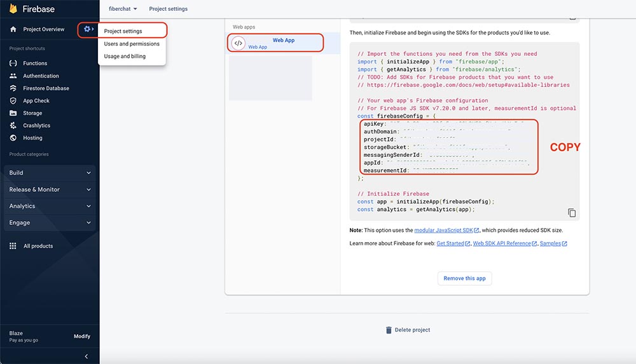
Task: Open the Get Started link
Action: [450, 243]
